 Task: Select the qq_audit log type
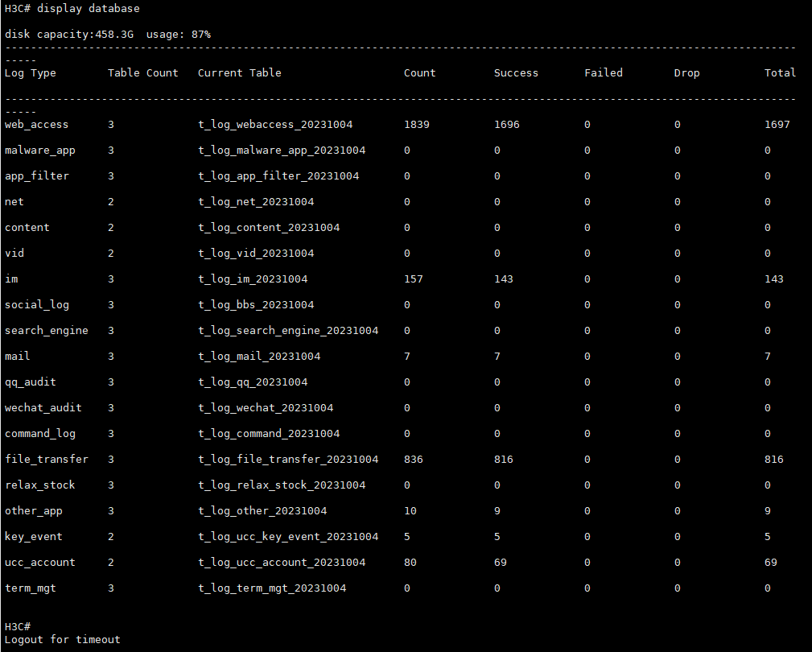coord(30,382)
